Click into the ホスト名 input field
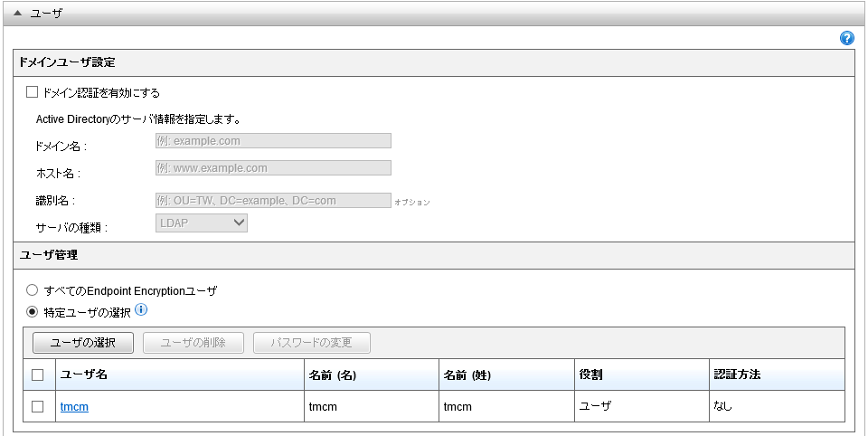The height and width of the screenshot is (436, 868). tap(273, 167)
